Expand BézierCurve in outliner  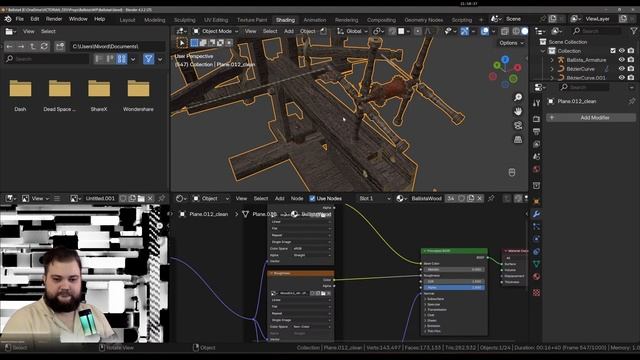[552, 69]
